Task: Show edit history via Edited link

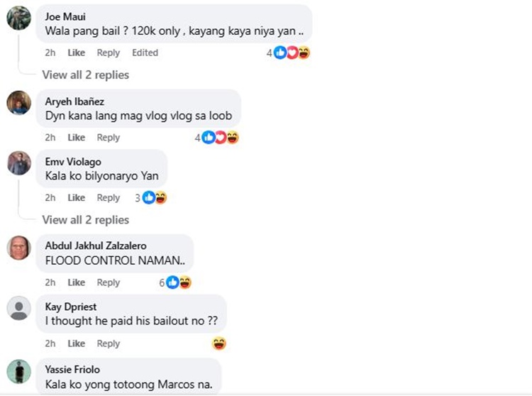Action: point(145,53)
